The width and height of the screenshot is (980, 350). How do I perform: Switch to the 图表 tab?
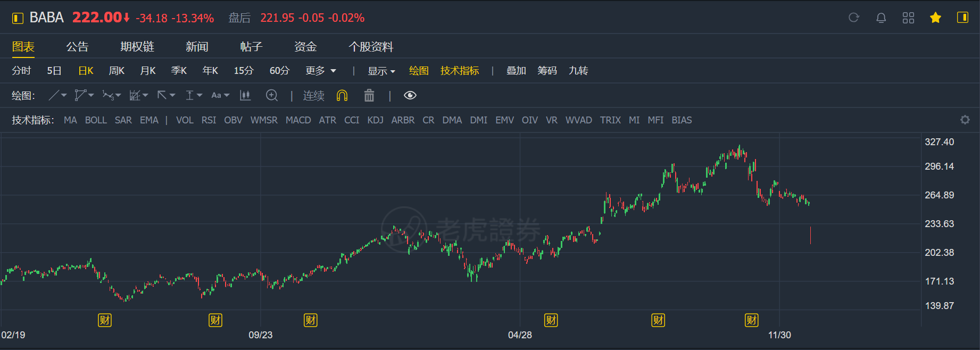[23, 47]
